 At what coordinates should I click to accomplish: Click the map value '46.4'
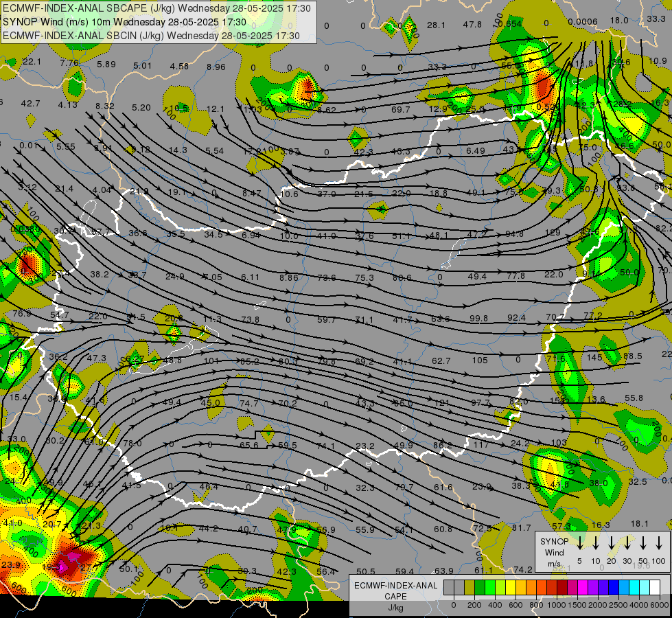tap(209, 487)
